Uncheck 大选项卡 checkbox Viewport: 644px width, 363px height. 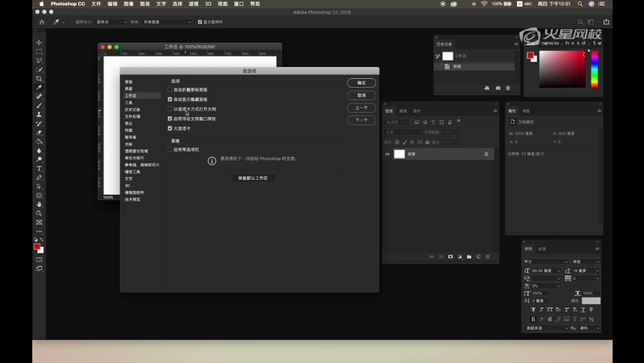pos(170,128)
